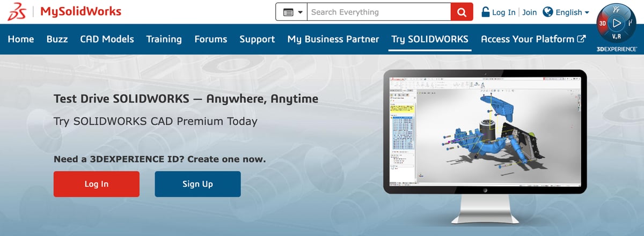The image size is (644, 236).
Task: Click the globe language icon
Action: (548, 12)
